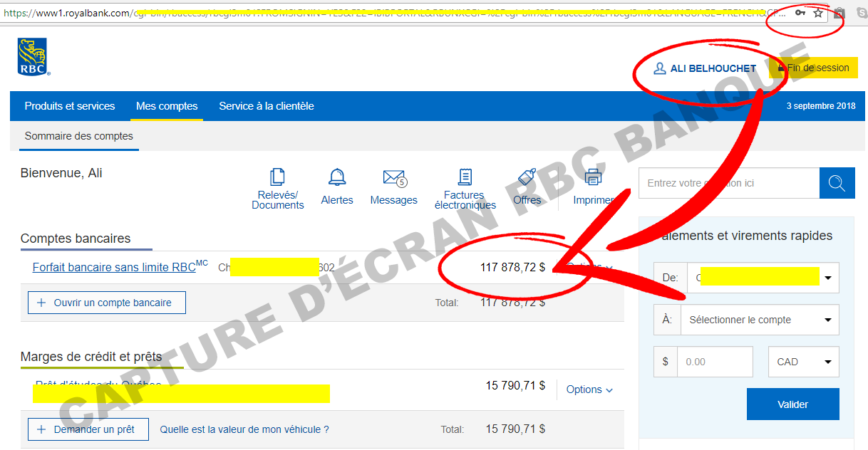Click the Bienvenue, Ali greeting text
The height and width of the screenshot is (450, 868).
61,173
